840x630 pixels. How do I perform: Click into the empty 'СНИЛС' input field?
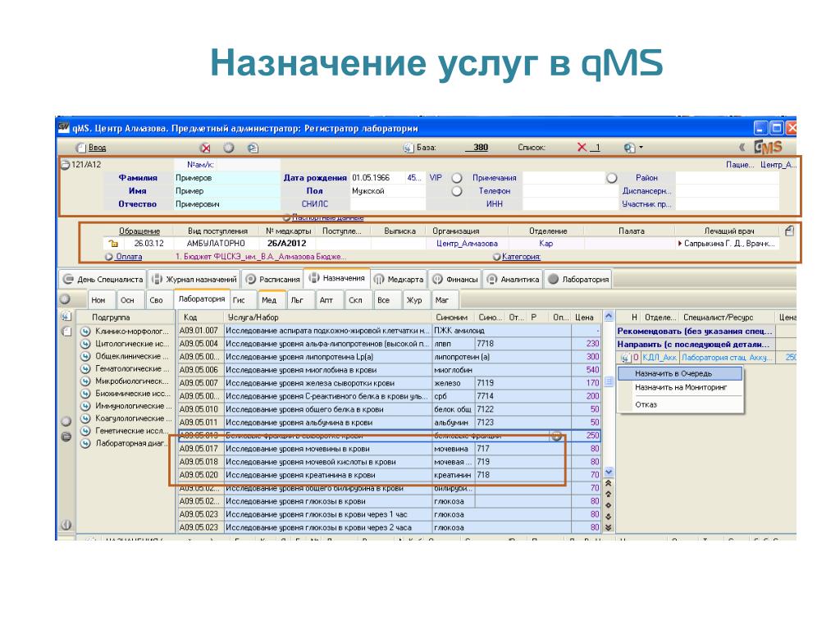(x=387, y=204)
